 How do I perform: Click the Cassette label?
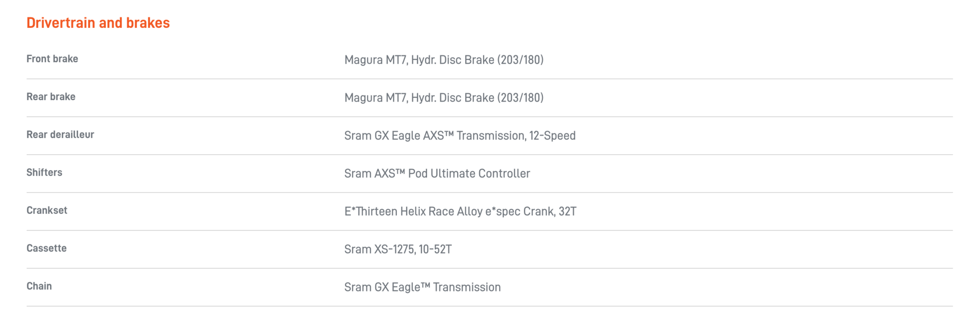[46, 248]
